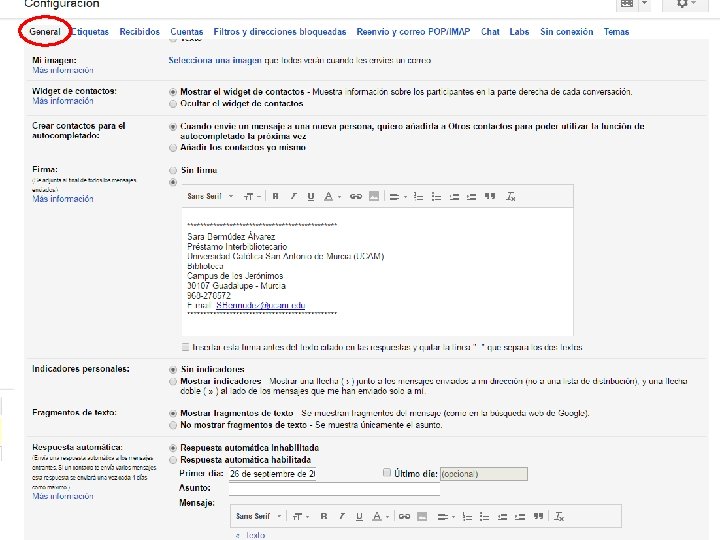Apply quote formatting in auto-reply editor

pyautogui.click(x=538, y=517)
